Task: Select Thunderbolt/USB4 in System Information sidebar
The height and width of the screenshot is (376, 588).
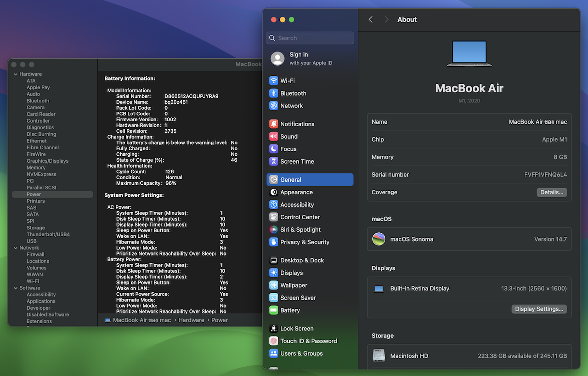Action: [48, 234]
